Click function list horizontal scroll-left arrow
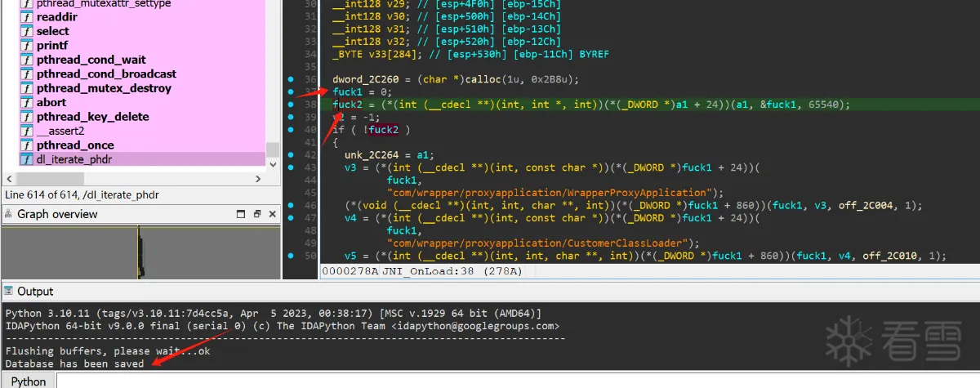 (x=11, y=179)
